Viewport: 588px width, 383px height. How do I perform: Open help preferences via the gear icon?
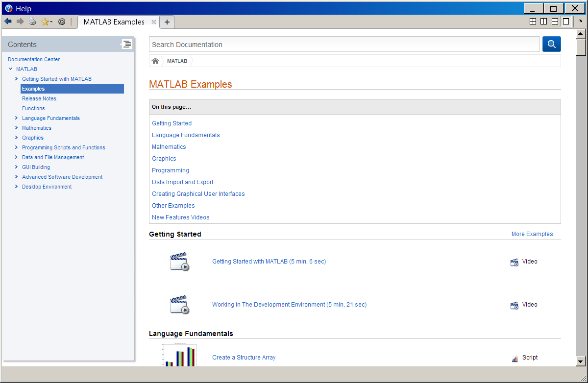click(62, 22)
